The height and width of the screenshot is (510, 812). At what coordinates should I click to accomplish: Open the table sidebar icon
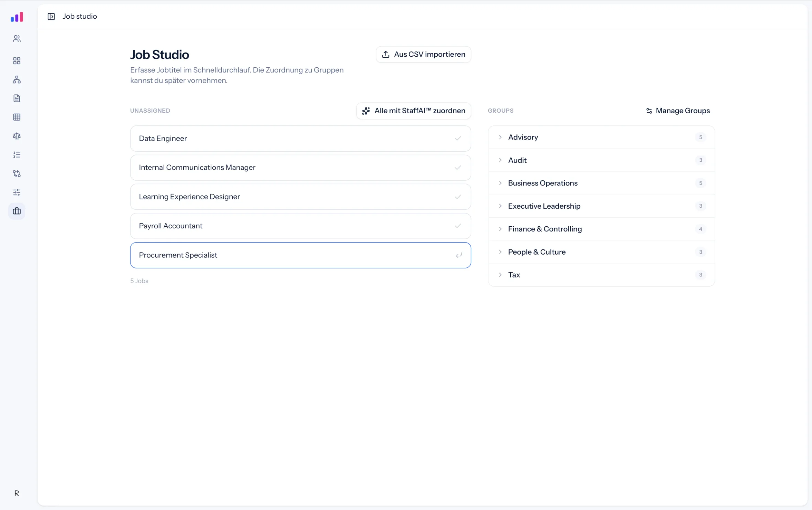(x=17, y=117)
